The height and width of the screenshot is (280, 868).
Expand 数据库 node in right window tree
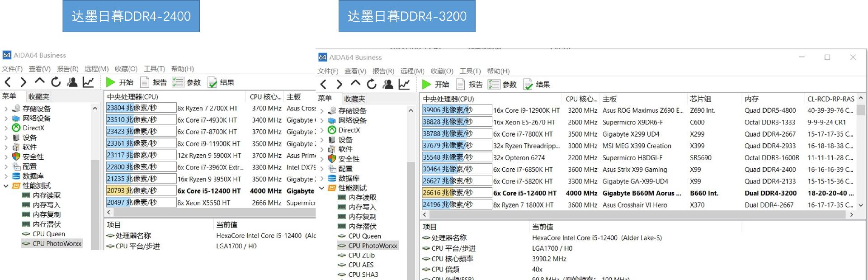click(x=322, y=178)
